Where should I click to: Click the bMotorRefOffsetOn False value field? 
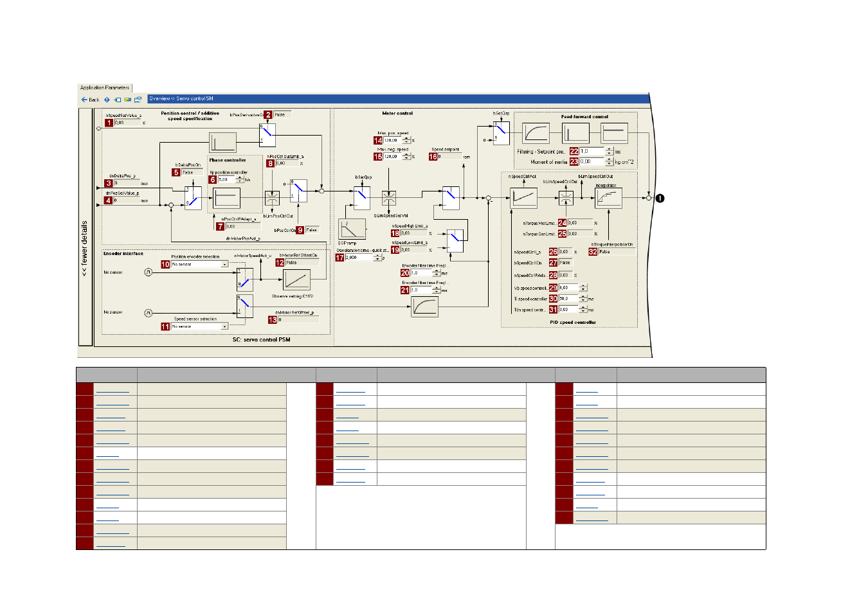point(302,262)
